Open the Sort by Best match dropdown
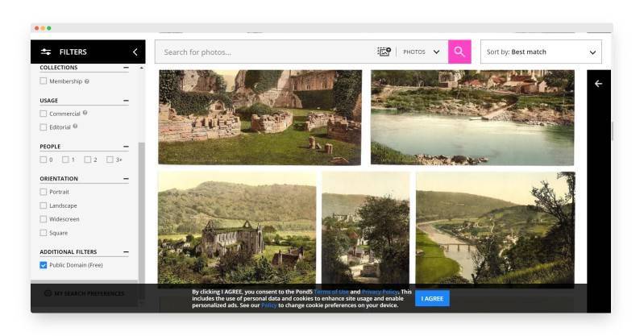Viewport: 644px width, 336px height. coord(540,52)
